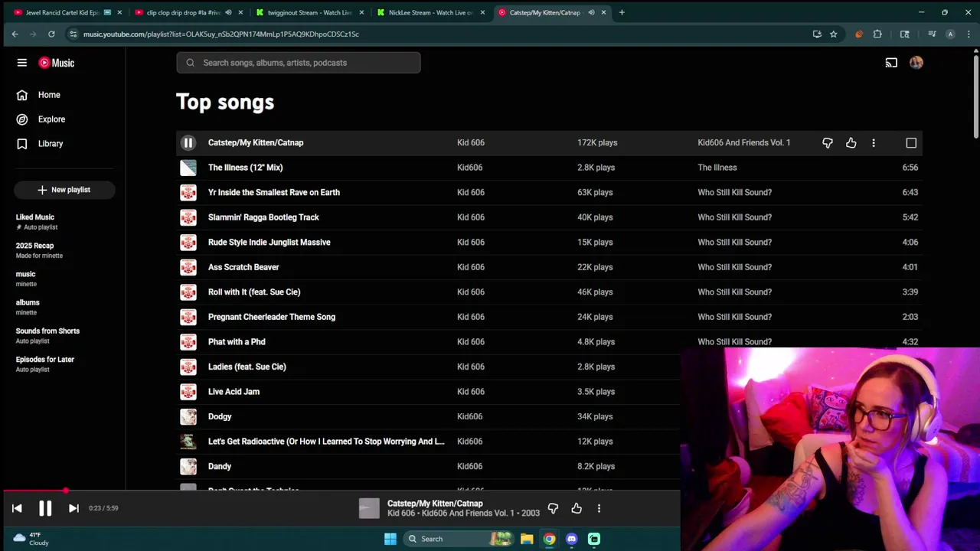Open Chrome's three-dot menu
This screenshot has height=551, width=980.
(x=969, y=34)
